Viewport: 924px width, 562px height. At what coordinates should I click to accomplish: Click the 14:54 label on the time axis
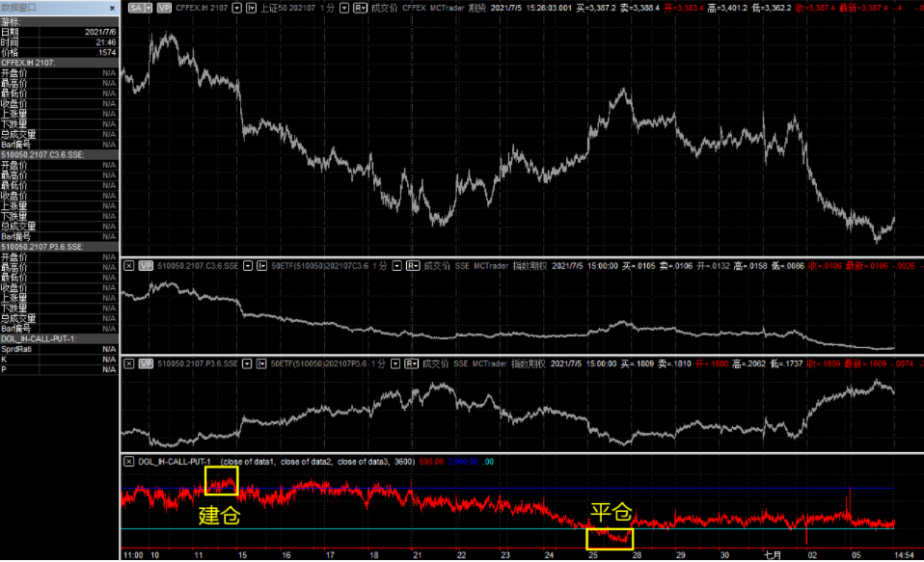[x=904, y=555]
